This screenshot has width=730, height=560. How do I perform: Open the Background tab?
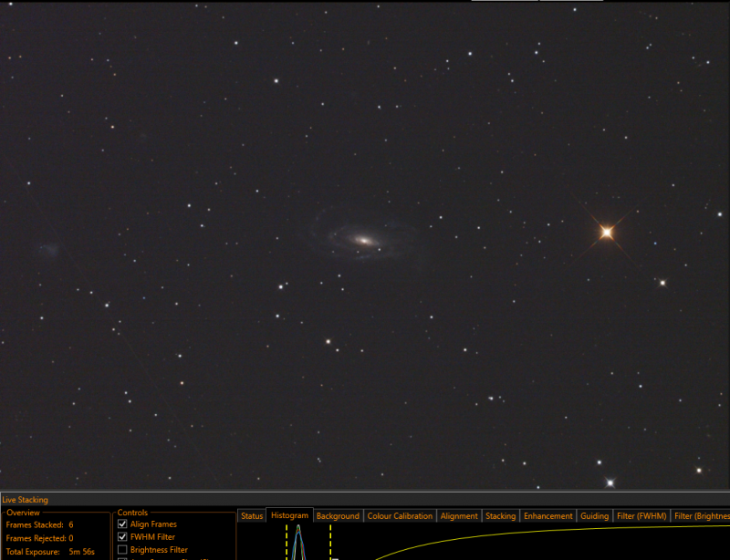338,516
